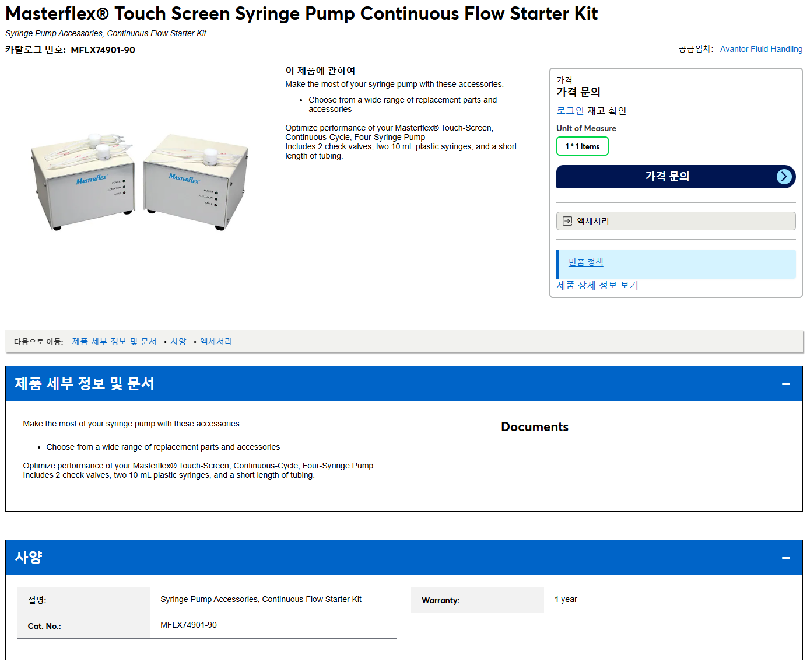Click the catalog number MFLX74901-90 at top

(103, 50)
